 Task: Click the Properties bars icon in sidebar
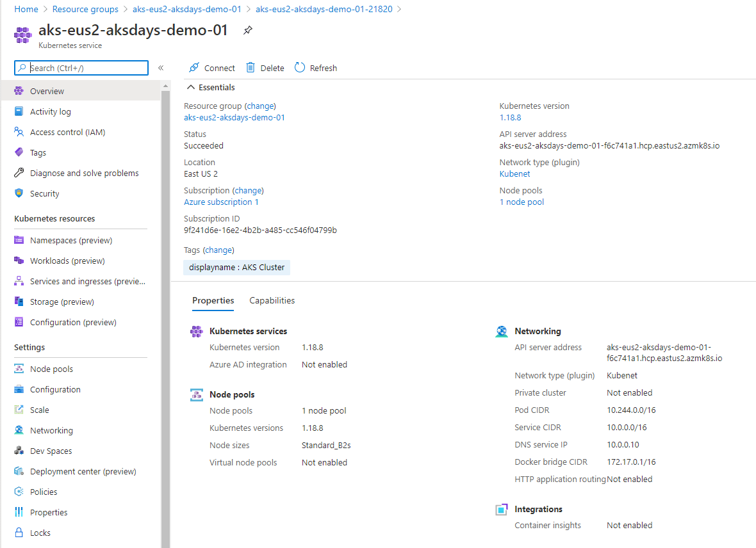click(x=19, y=512)
